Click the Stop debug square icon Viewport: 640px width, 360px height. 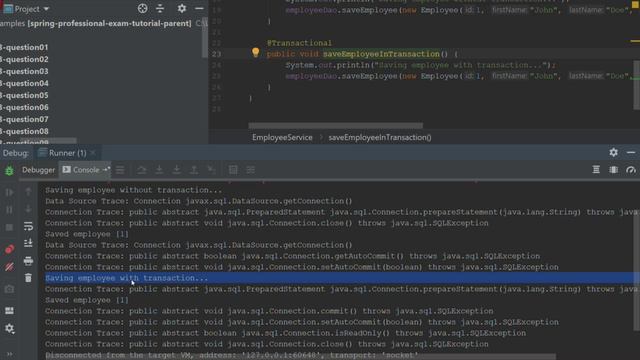[x=9, y=227]
